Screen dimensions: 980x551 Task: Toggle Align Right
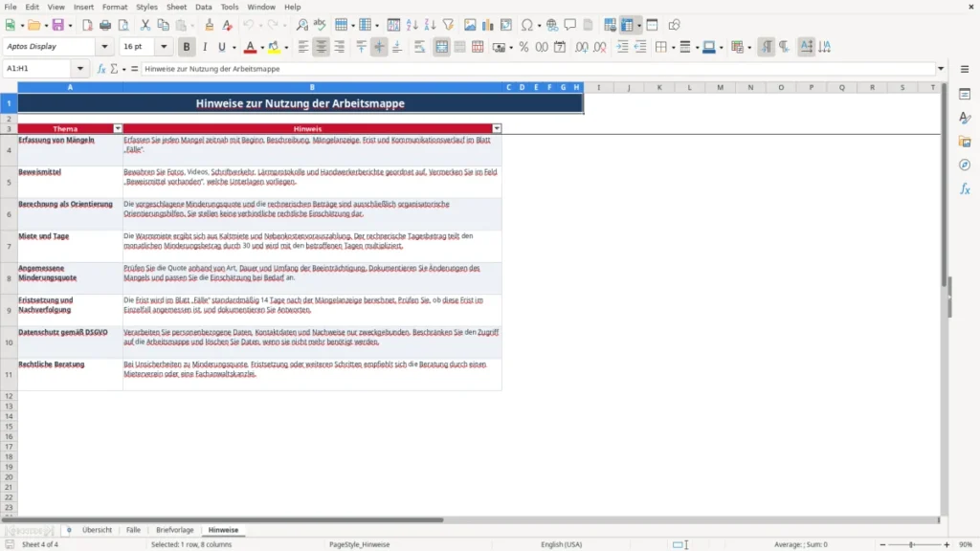(340, 47)
